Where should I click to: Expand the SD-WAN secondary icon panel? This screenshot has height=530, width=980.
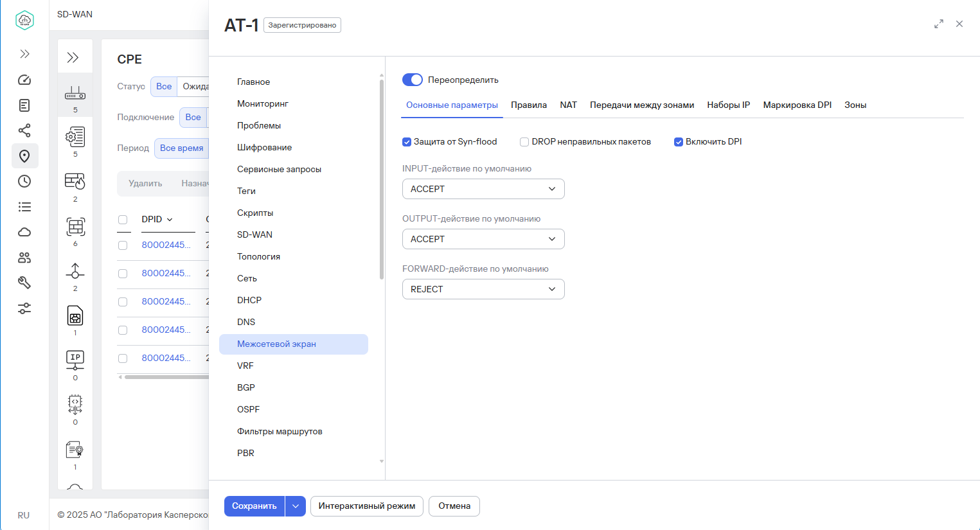(73, 58)
